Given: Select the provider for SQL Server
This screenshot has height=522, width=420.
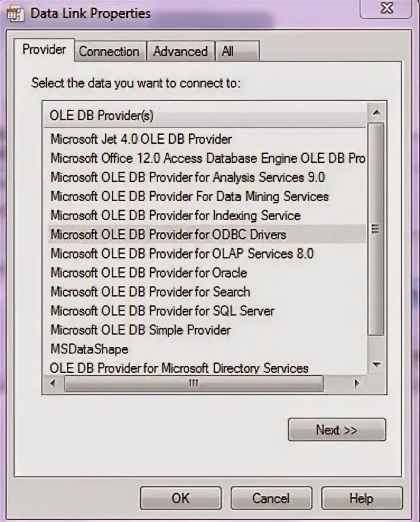Looking at the screenshot, I should coord(163,311).
